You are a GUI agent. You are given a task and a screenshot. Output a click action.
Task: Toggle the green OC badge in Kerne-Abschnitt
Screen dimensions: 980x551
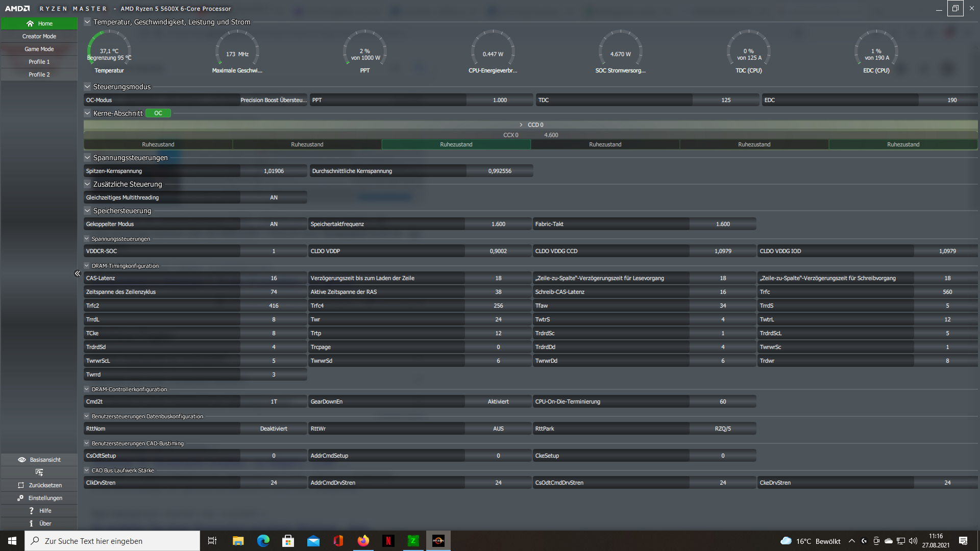click(x=158, y=113)
